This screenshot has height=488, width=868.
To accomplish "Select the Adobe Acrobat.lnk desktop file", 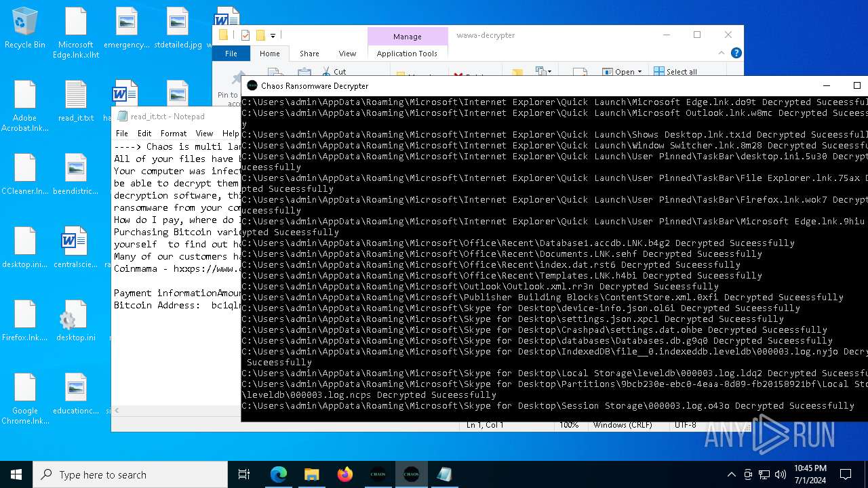I will tap(24, 106).
